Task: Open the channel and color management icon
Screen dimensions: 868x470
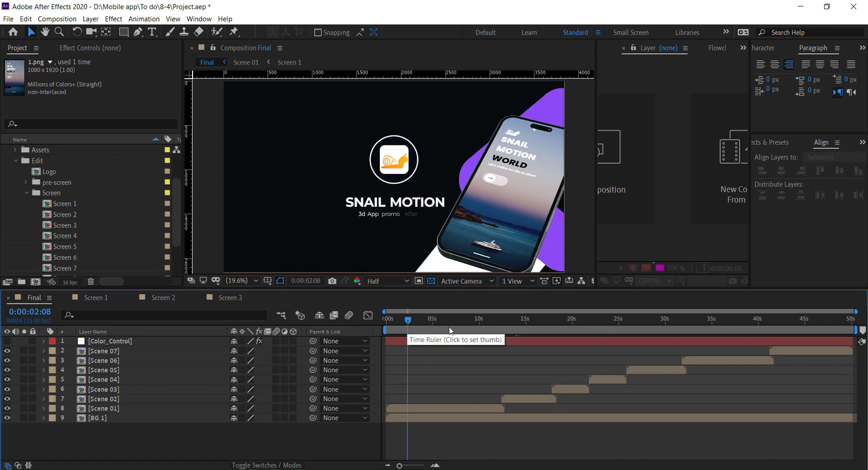Action: [x=357, y=281]
